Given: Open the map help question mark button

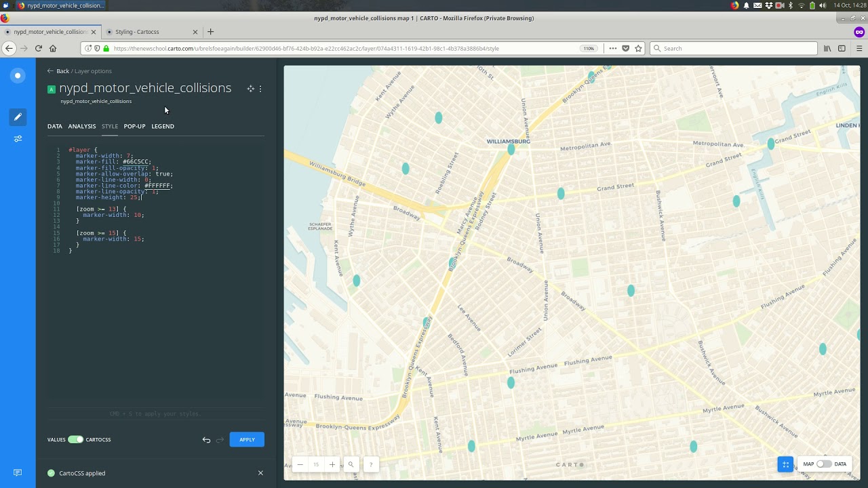Looking at the screenshot, I should pyautogui.click(x=370, y=464).
